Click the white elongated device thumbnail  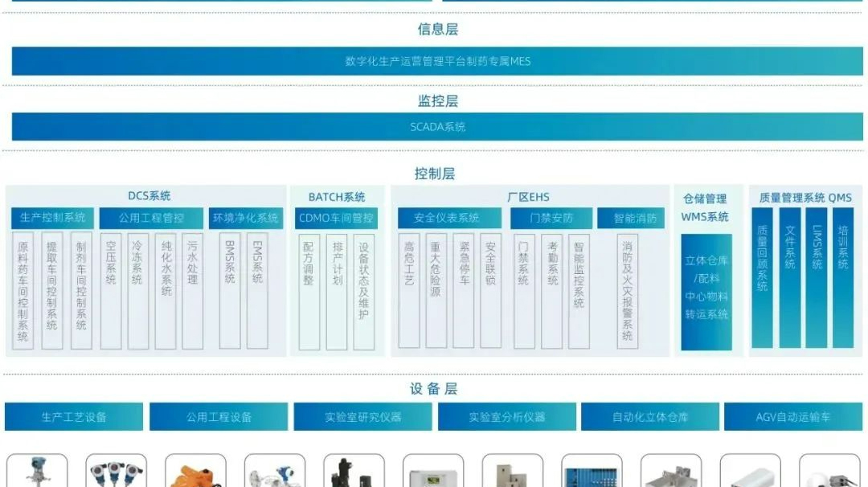click(x=750, y=472)
